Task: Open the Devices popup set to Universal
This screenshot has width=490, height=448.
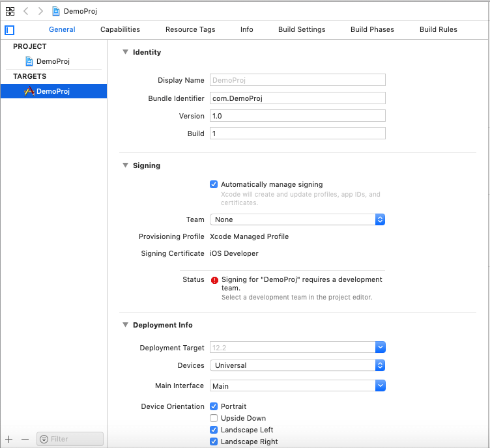Action: click(x=297, y=365)
